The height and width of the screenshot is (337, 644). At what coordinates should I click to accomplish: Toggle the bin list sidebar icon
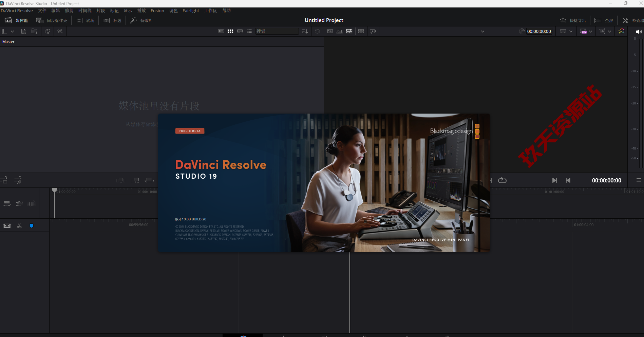point(4,31)
